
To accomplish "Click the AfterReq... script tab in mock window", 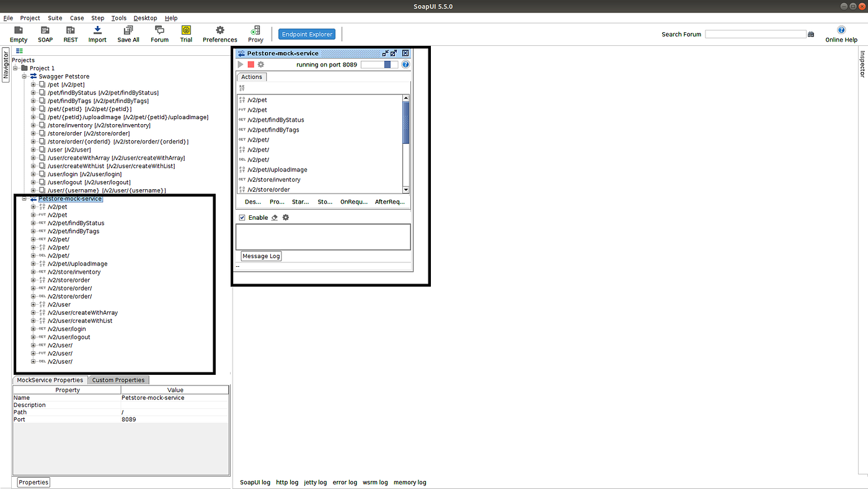I will (x=390, y=202).
